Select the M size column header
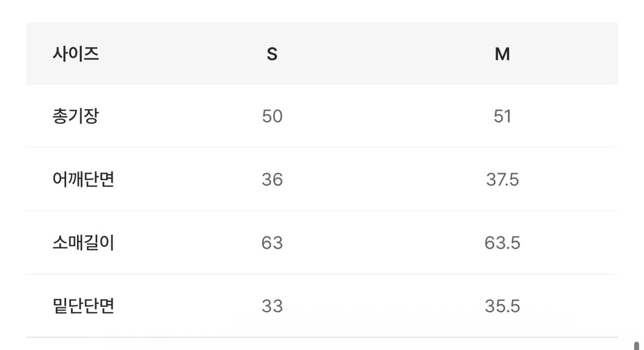 pyautogui.click(x=502, y=54)
